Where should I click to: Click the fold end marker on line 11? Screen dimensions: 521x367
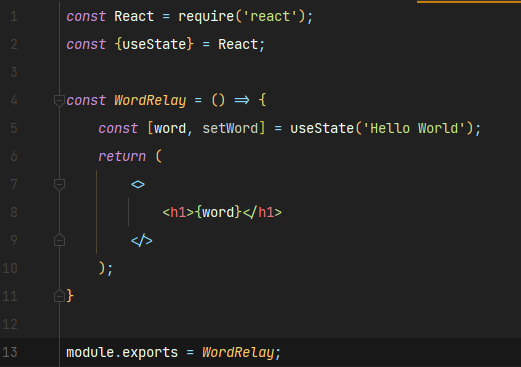(x=59, y=296)
